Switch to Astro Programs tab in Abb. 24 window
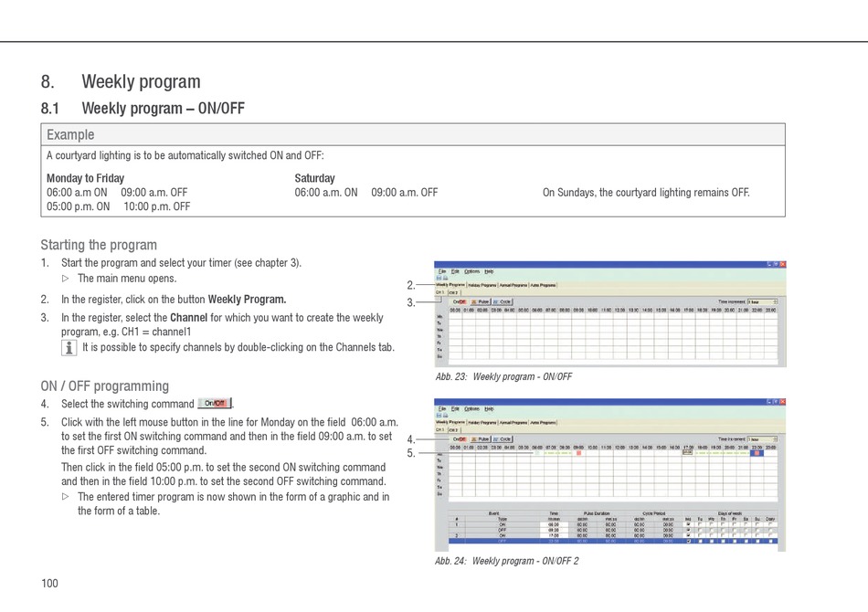Viewport: 868px width, 612px height. [543, 423]
